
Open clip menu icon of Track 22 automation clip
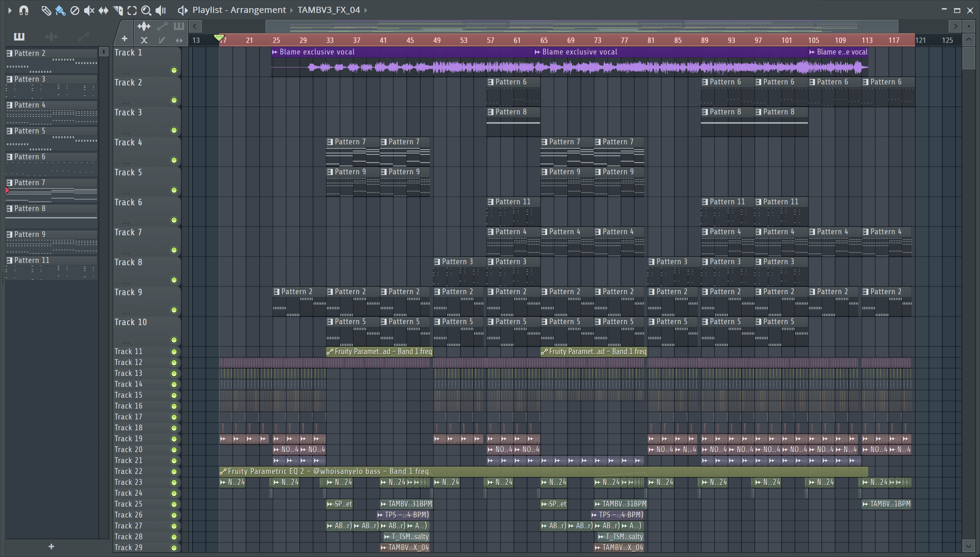pos(223,472)
